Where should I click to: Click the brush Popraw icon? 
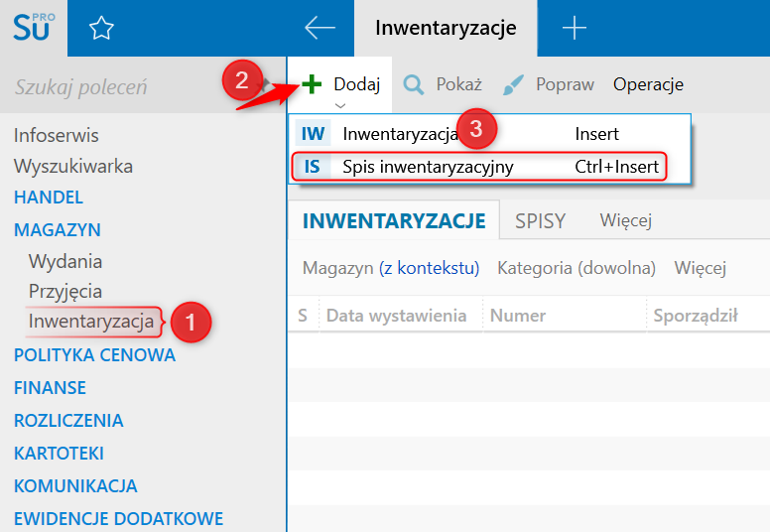513,85
